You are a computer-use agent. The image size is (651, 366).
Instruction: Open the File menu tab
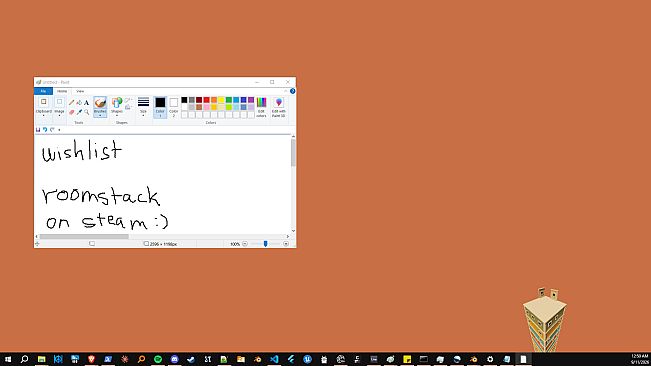tap(43, 91)
